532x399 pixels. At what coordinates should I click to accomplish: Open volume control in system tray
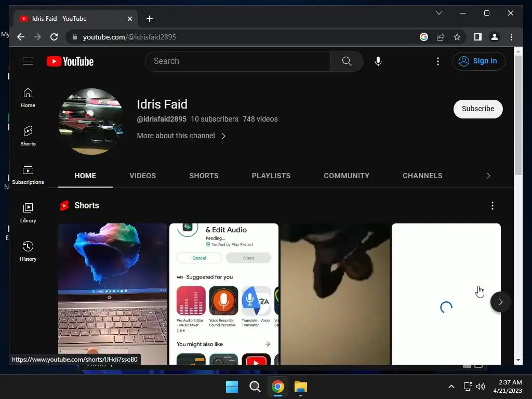481,387
